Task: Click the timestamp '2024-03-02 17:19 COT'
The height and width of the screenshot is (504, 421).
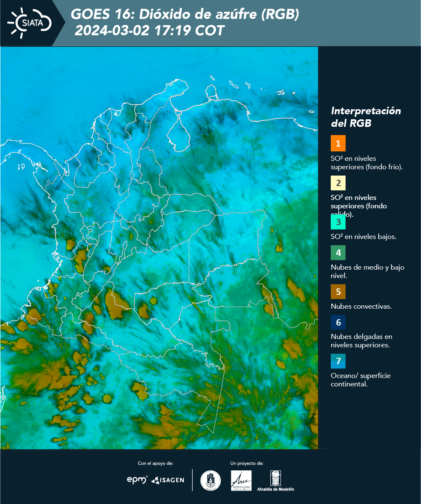Action: tap(150, 31)
